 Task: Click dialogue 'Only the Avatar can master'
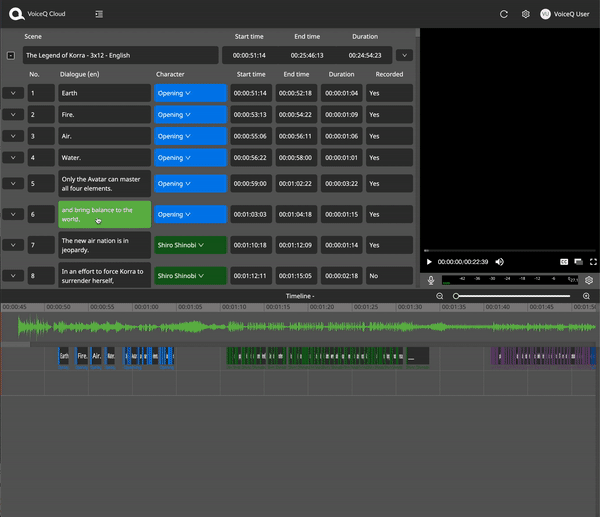[x=104, y=184]
